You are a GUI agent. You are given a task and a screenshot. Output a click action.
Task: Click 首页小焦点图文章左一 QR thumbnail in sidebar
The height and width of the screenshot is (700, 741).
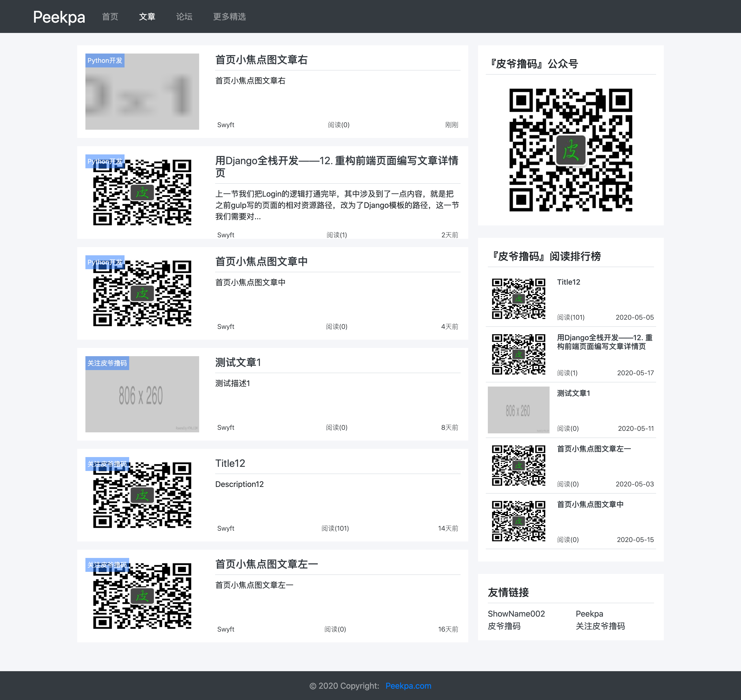coord(519,466)
